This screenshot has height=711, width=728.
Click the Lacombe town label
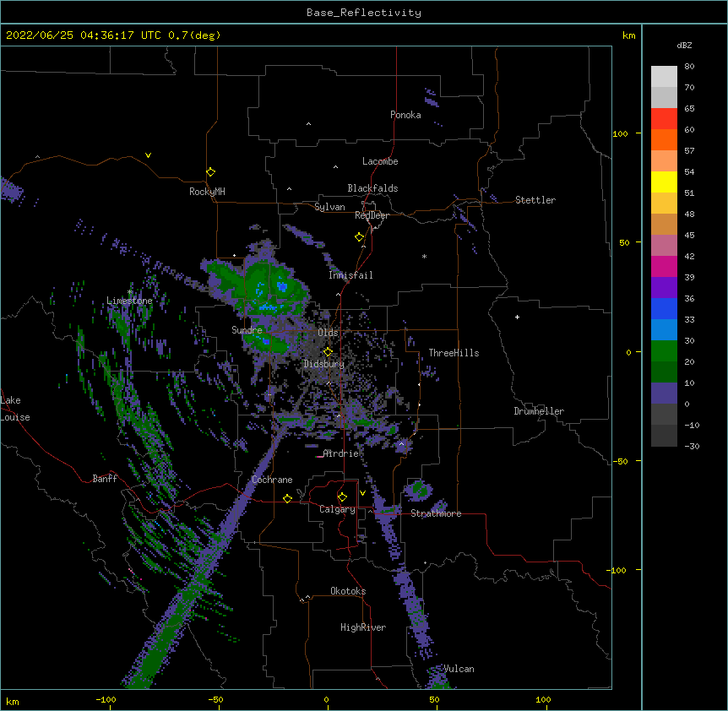380,161
